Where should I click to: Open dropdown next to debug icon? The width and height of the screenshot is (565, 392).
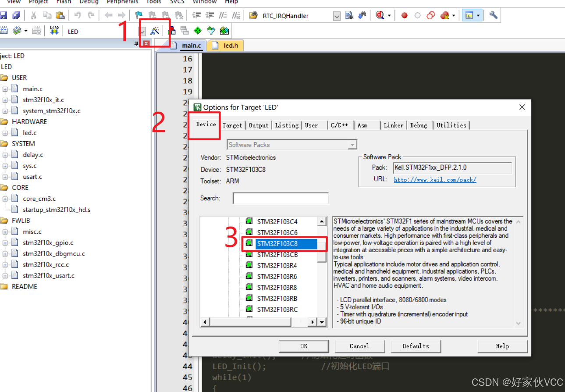389,15
